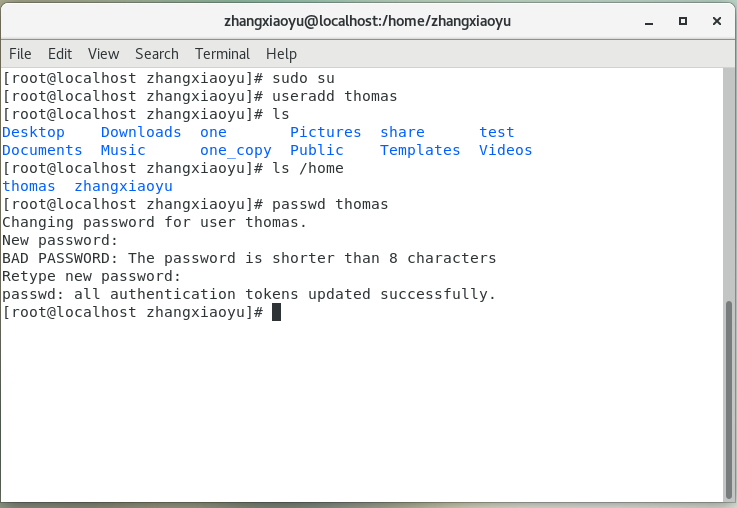Screen dimensions: 737x508
Task: Click the BAD PASSWORD warning line
Action: [249, 258]
